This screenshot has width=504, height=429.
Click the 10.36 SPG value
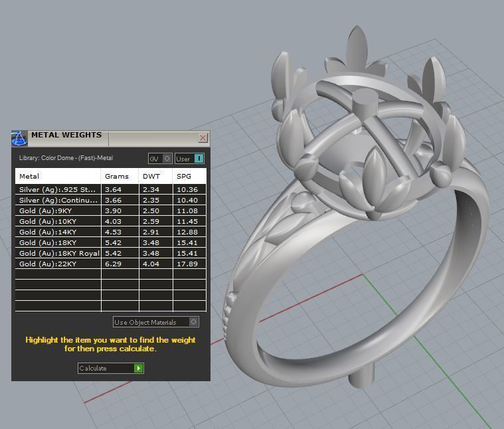pyautogui.click(x=187, y=189)
